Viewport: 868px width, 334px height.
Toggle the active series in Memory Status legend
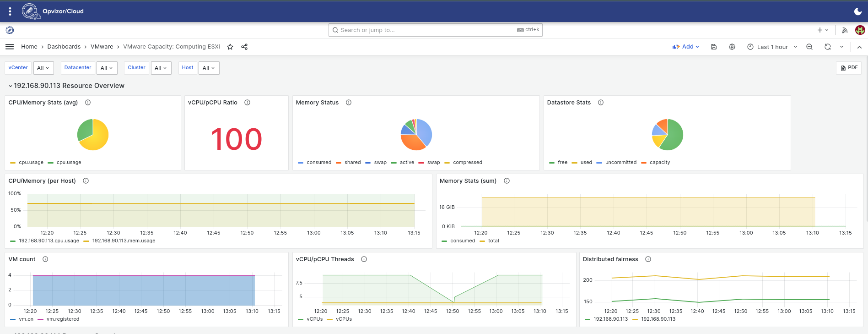[x=407, y=163]
